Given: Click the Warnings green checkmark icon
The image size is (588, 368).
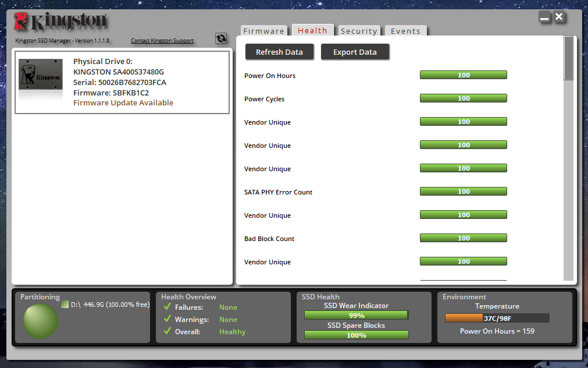Looking at the screenshot, I should (x=168, y=319).
